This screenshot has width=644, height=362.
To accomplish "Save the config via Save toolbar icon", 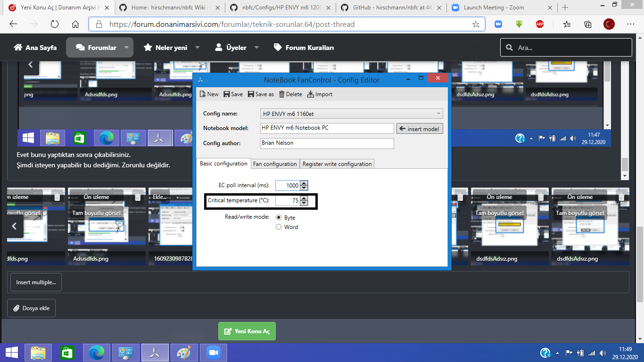I will click(233, 94).
